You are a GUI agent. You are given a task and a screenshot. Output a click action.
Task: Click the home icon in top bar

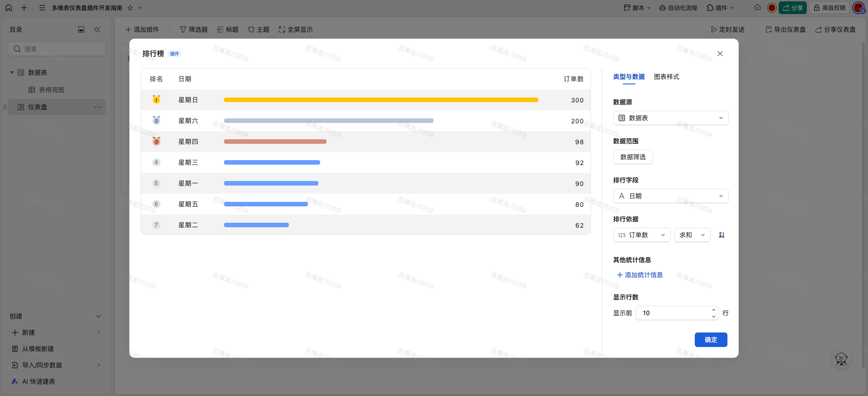(x=9, y=8)
